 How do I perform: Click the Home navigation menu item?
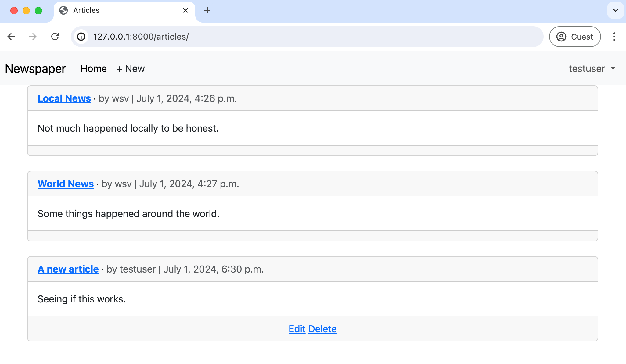point(93,68)
